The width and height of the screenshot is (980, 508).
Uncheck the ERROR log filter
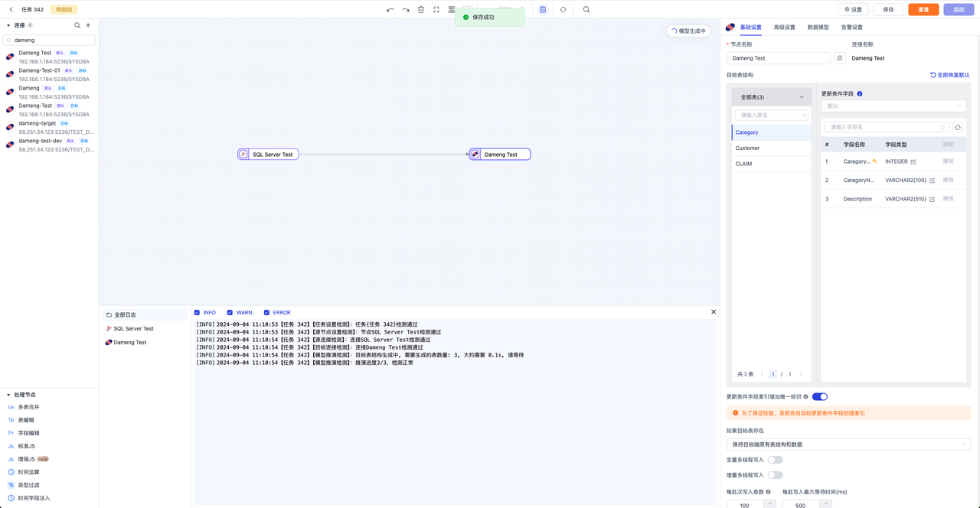point(266,313)
